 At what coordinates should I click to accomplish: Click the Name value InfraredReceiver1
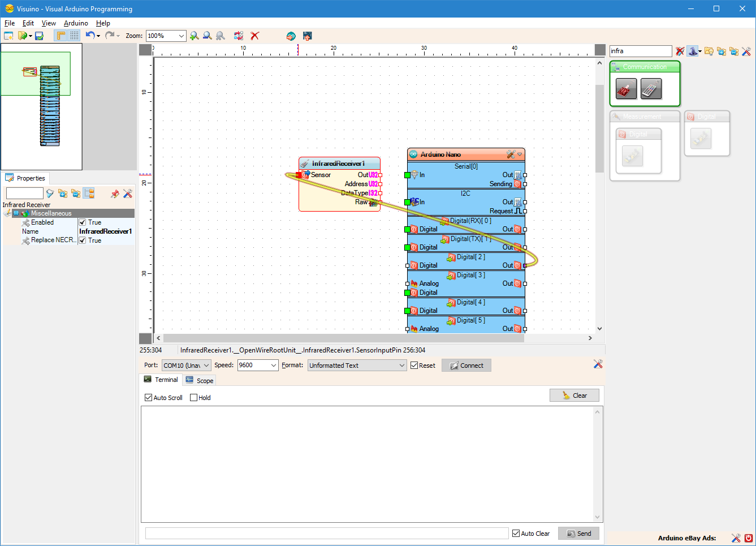click(x=105, y=231)
